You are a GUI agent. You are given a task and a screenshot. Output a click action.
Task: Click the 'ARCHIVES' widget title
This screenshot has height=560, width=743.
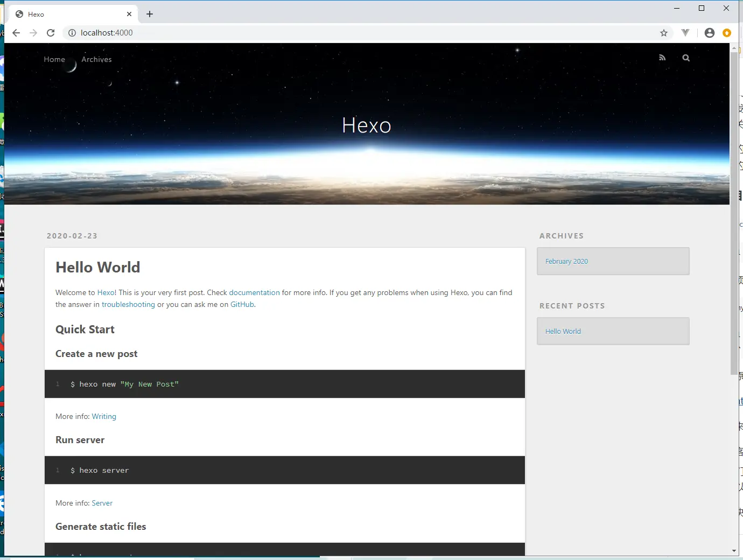(x=562, y=236)
